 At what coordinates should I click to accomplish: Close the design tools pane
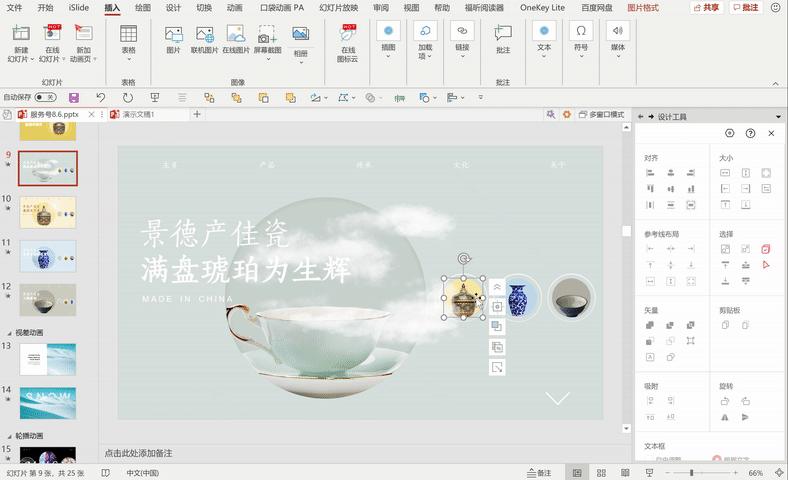[771, 133]
